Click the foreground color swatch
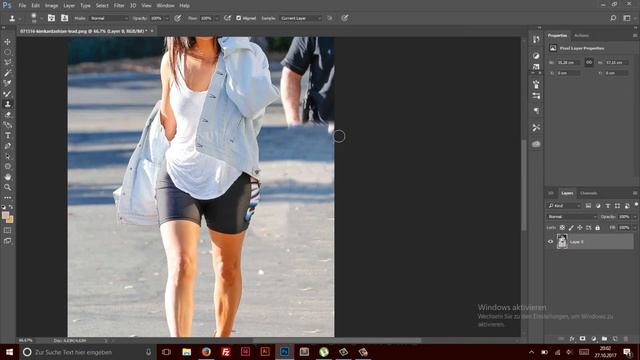 click(5, 215)
